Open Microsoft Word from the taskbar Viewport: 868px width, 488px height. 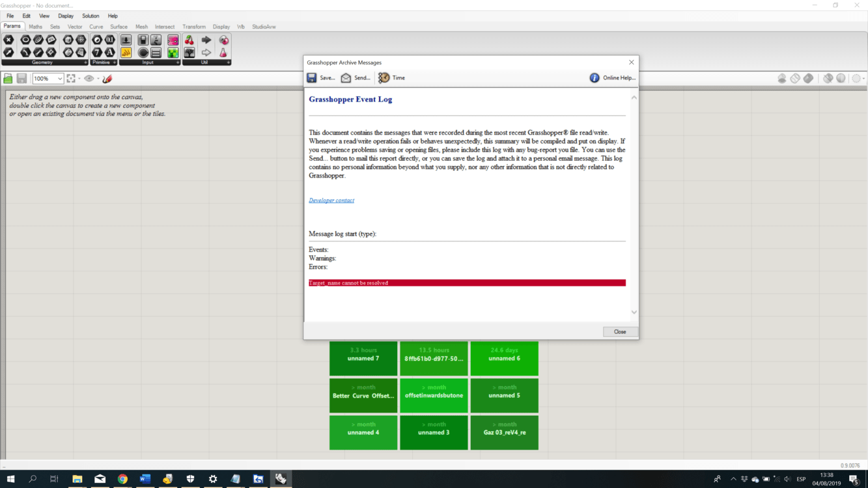pyautogui.click(x=145, y=479)
